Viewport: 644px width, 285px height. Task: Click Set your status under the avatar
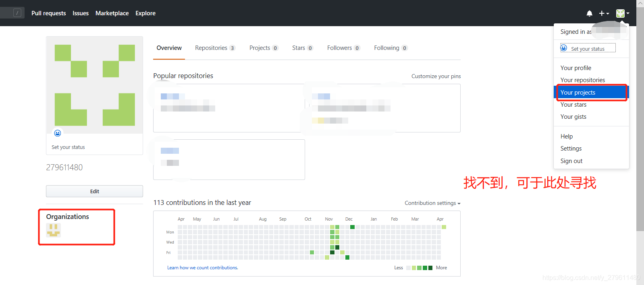click(68, 147)
